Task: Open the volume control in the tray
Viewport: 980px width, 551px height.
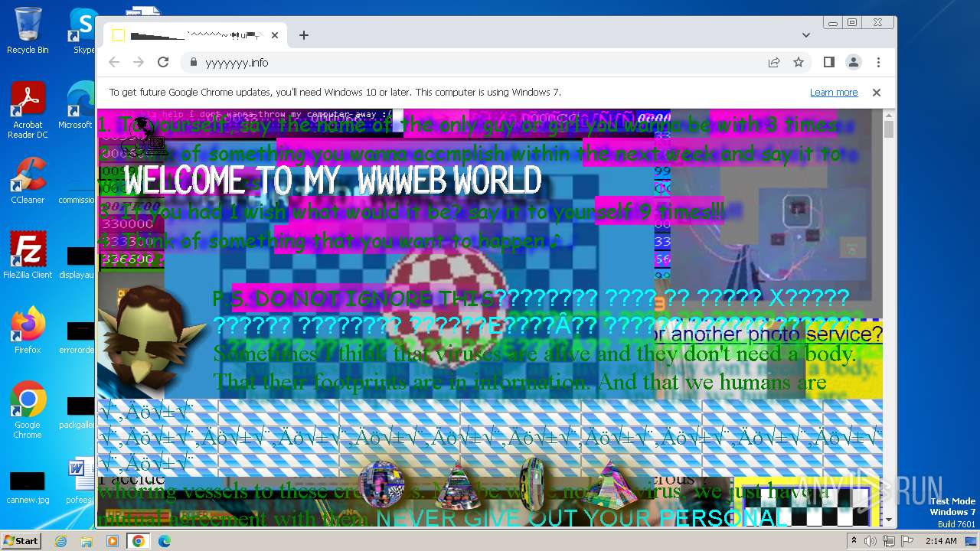Action: tap(871, 541)
